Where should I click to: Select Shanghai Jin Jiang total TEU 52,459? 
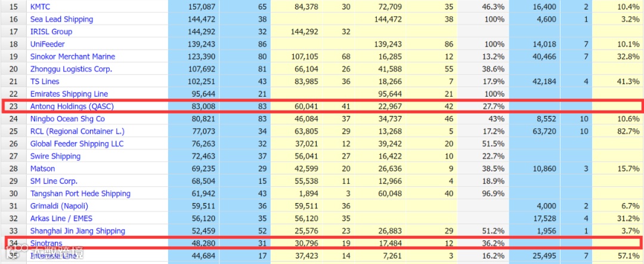(204, 231)
